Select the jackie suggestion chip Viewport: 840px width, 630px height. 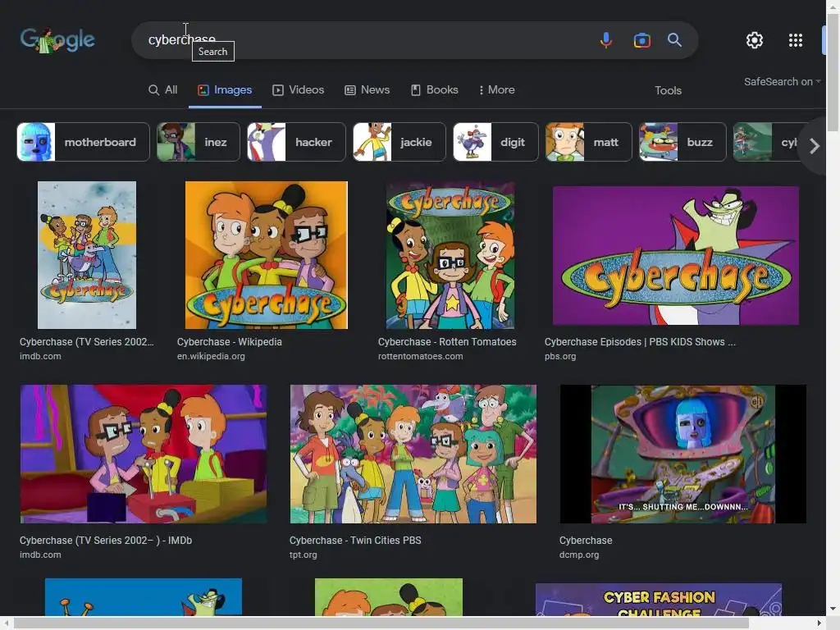399,142
